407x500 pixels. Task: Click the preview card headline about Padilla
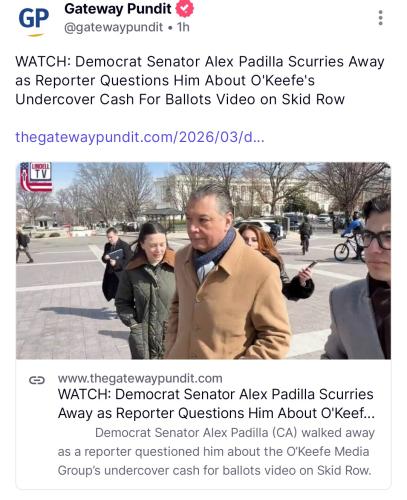click(216, 404)
